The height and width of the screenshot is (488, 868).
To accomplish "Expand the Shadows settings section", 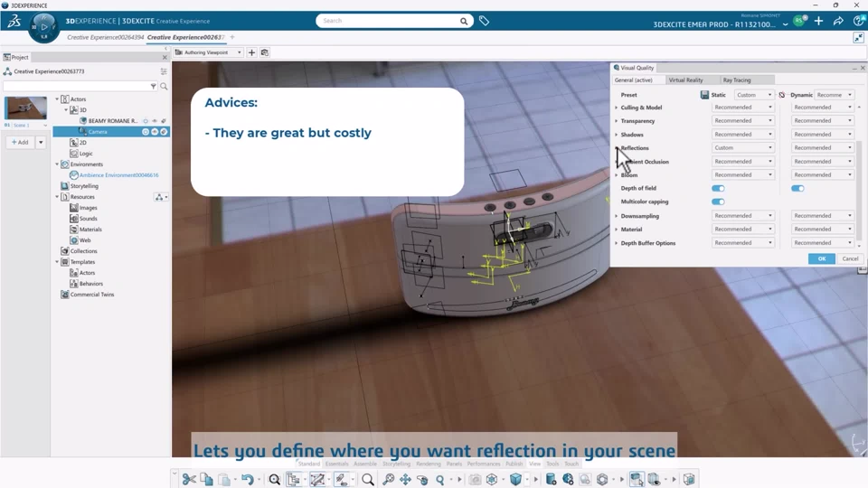I will point(618,135).
